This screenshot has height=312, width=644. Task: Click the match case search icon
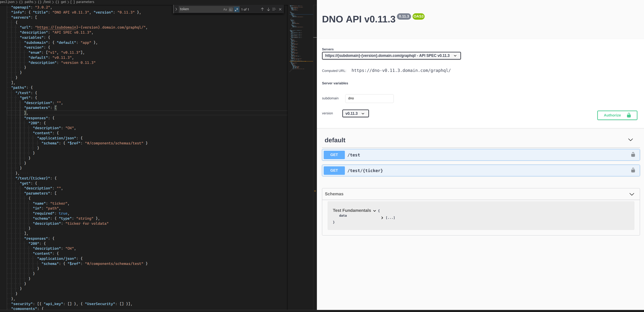click(x=225, y=9)
